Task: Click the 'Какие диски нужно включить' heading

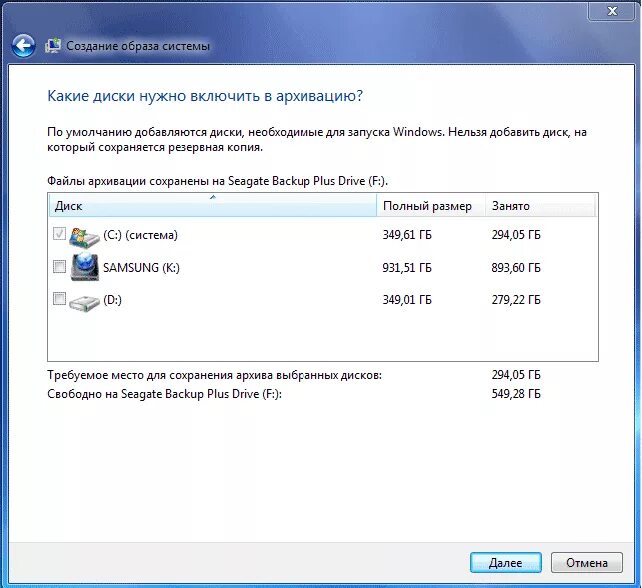Action: (x=205, y=96)
